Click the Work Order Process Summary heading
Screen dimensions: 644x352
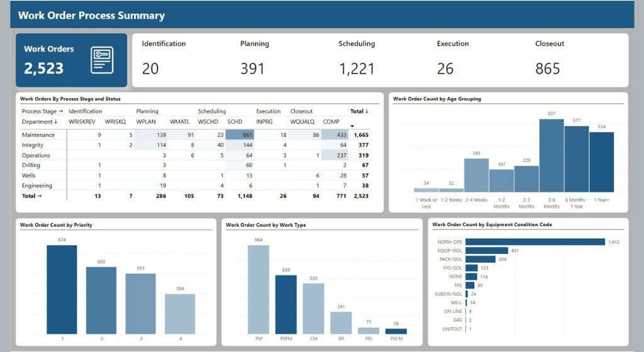click(x=92, y=16)
